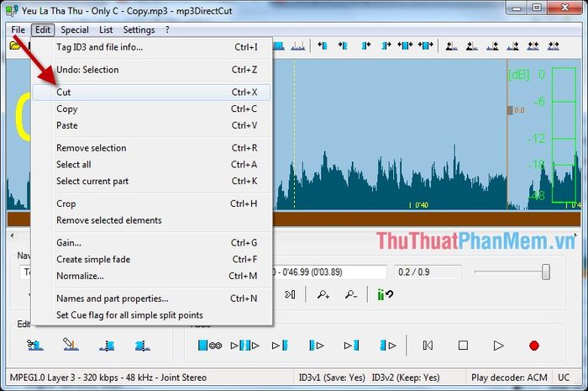Click the loop selection playback icon

tap(210, 346)
